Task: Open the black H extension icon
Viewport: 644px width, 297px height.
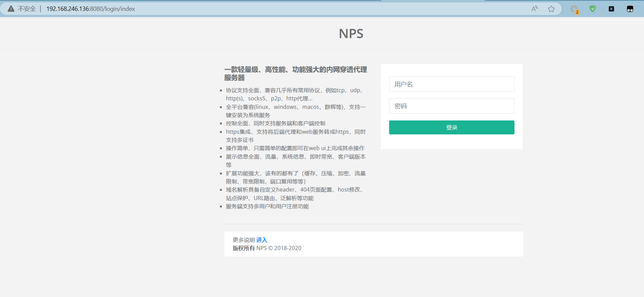Action: [x=611, y=9]
